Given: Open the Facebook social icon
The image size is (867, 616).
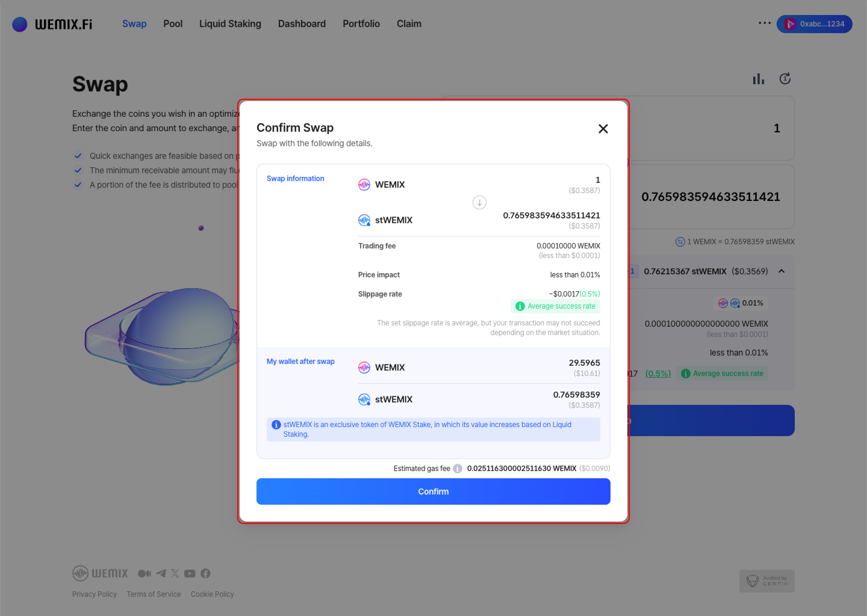Looking at the screenshot, I should coord(205,573).
